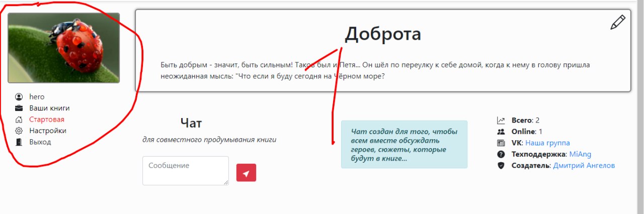Click the subtitle для совместного продумывания книги
Image resolution: width=644 pixels, height=214 pixels.
pyautogui.click(x=209, y=140)
